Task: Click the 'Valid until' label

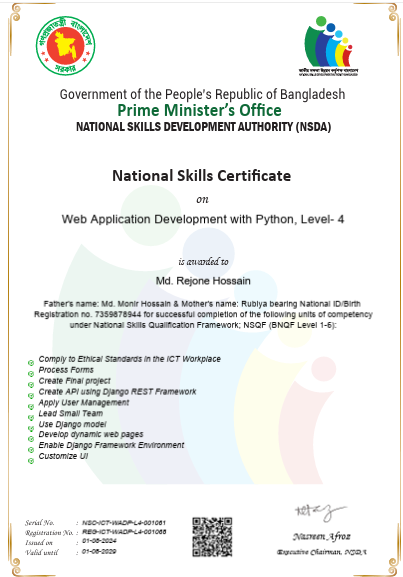Action: pyautogui.click(x=42, y=552)
